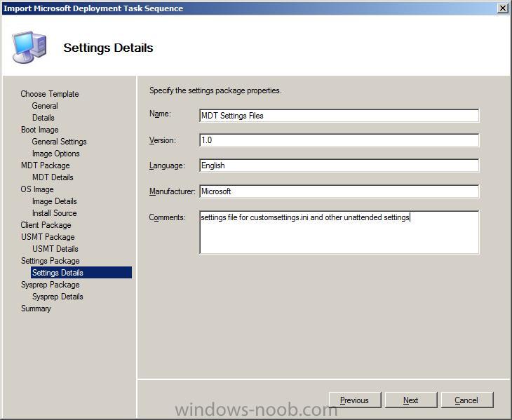The image size is (512, 420).
Task: Focus the Name input field
Action: [339, 116]
